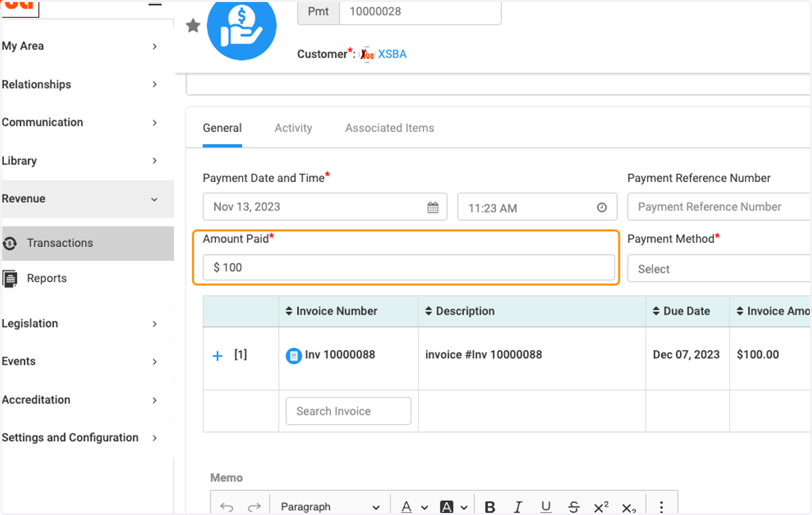Open Transactions in the sidebar

(x=87, y=243)
